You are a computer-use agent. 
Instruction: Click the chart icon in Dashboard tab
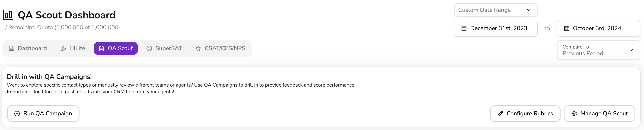(x=11, y=48)
